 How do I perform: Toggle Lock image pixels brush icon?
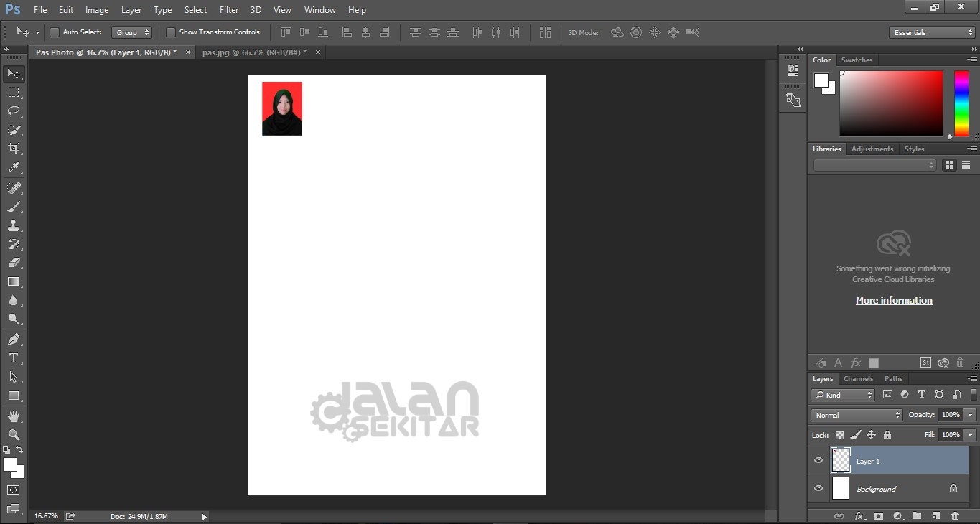tap(855, 435)
